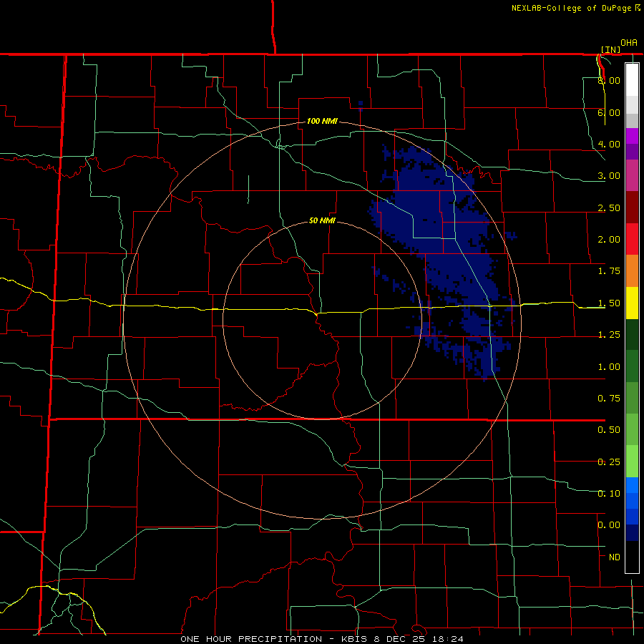Click the 0.75 legend value
Viewport: 644px width, 644px height.
pos(609,399)
